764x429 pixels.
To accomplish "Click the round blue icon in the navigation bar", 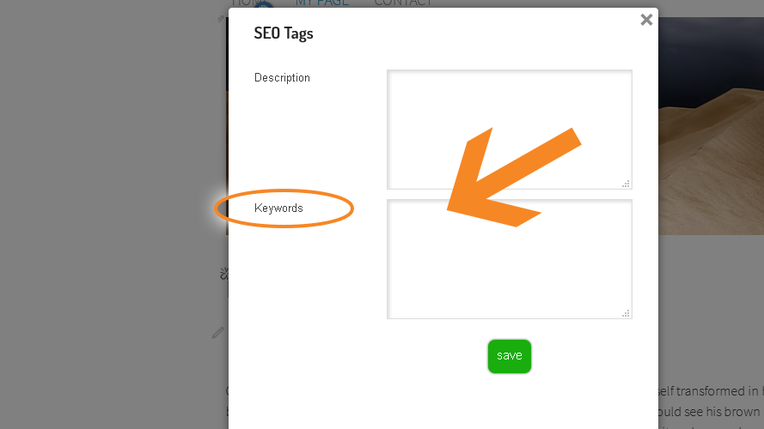I will point(262,6).
